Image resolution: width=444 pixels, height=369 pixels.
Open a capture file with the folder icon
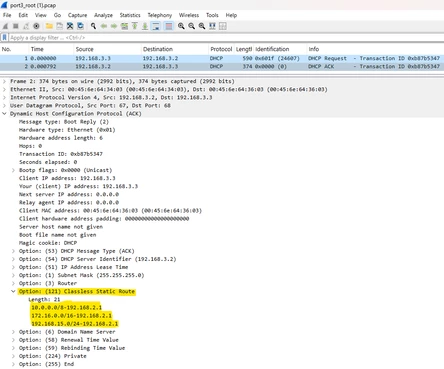[x=49, y=26]
